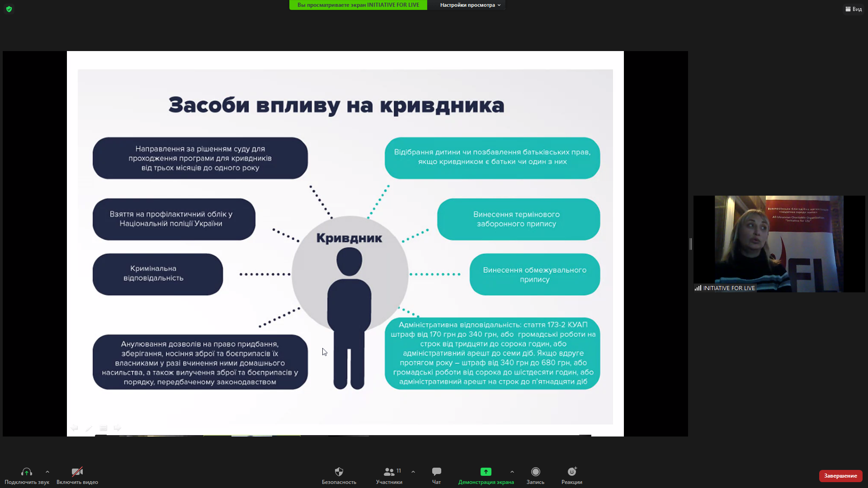Viewport: 868px width, 488px height.
Task: Open the Reactions emoji menu
Action: coord(572,472)
